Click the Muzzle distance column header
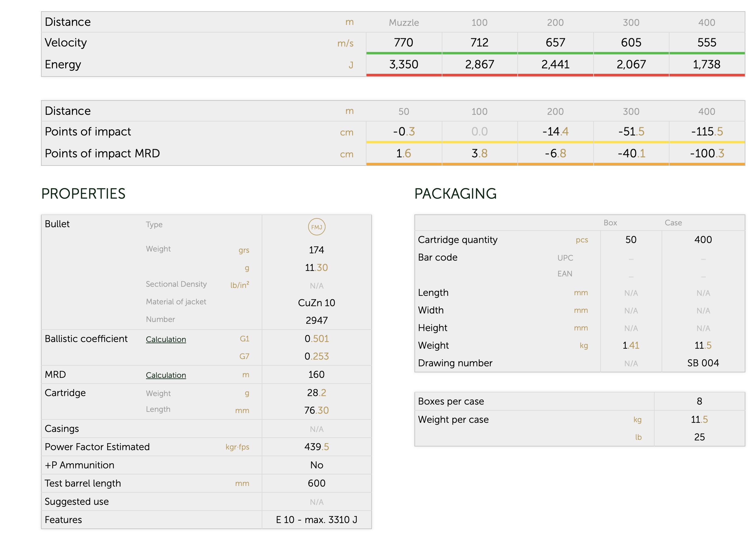Screen dimensions: 756x537 click(x=403, y=22)
